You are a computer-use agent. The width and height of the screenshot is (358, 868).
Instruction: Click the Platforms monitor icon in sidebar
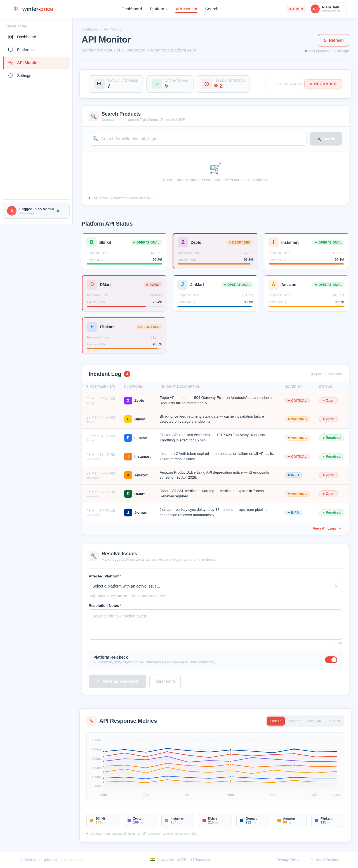click(10, 50)
